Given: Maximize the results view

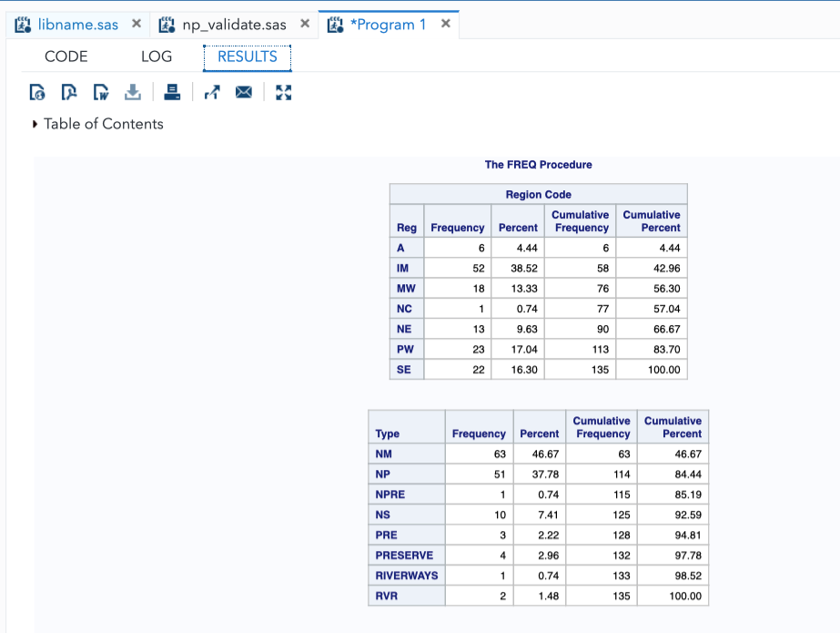Looking at the screenshot, I should (x=283, y=91).
